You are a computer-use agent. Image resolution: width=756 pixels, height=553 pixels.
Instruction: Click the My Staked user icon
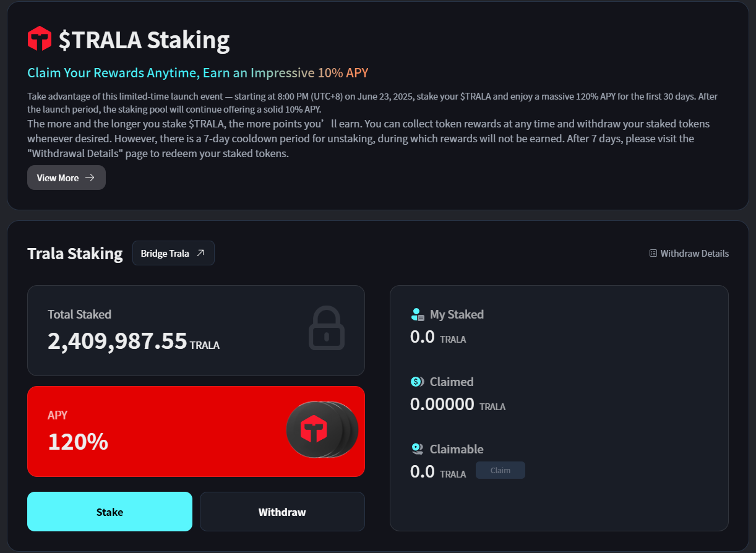[x=418, y=314]
